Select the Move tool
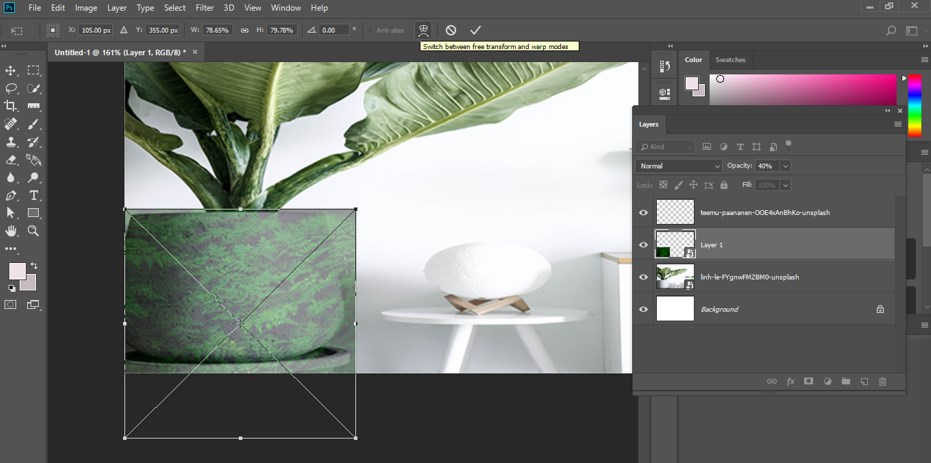Viewport: 931px width, 463px height. coord(11,71)
